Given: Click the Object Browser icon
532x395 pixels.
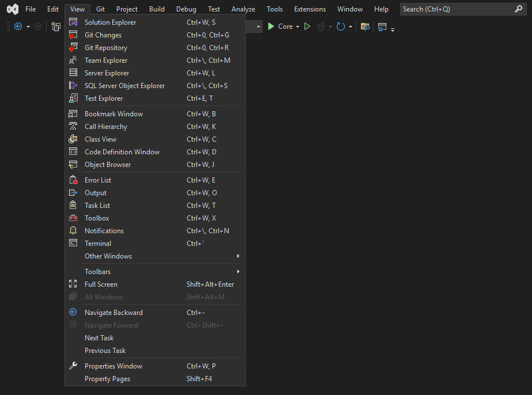Looking at the screenshot, I should click(x=73, y=164).
